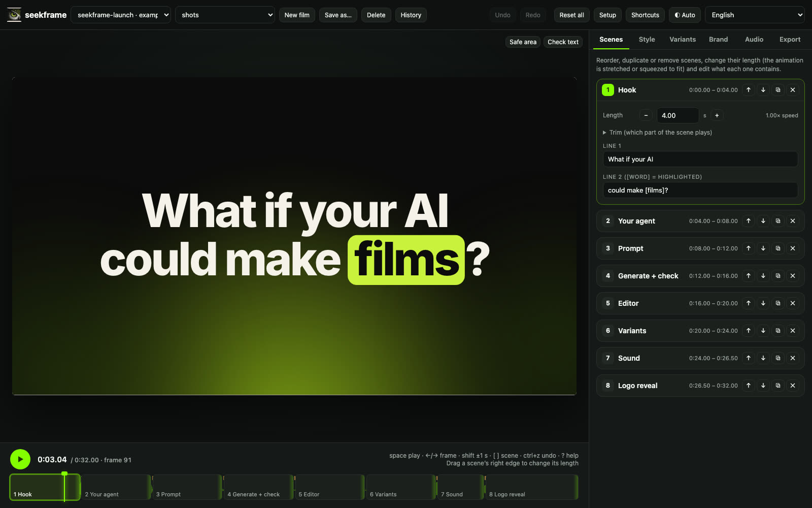Image resolution: width=812 pixels, height=508 pixels.
Task: Move the Your agent scene up
Action: pos(749,221)
